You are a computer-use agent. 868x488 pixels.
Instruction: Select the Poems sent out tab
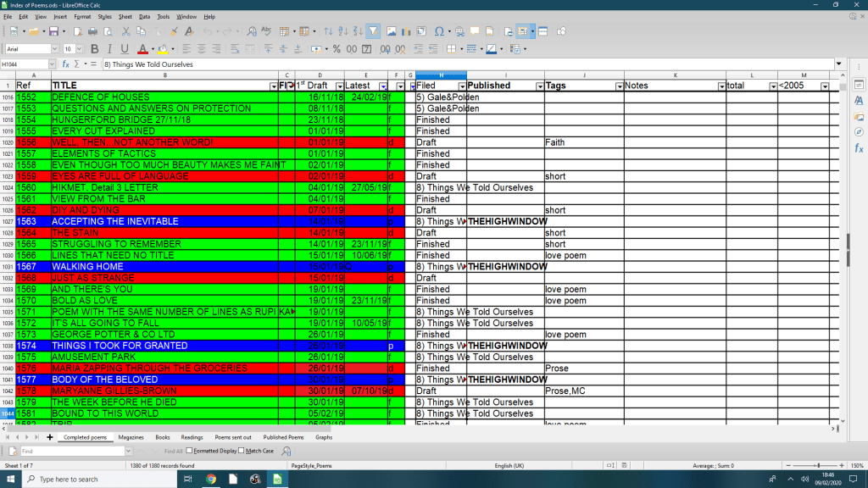(x=234, y=437)
